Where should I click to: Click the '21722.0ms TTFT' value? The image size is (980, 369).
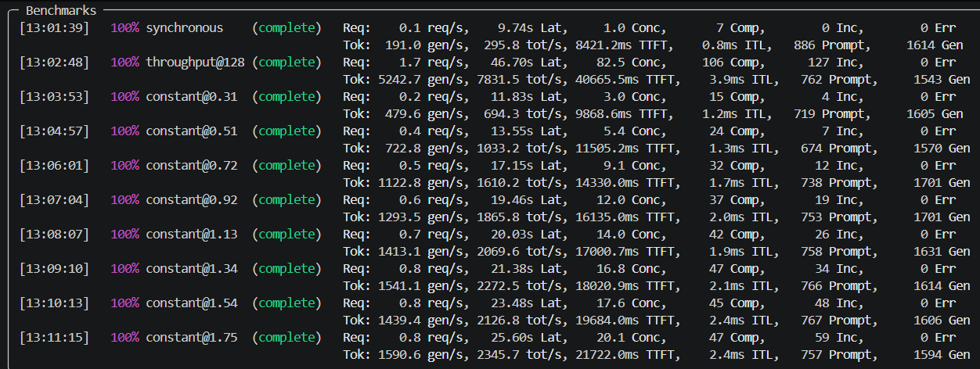tap(626, 355)
